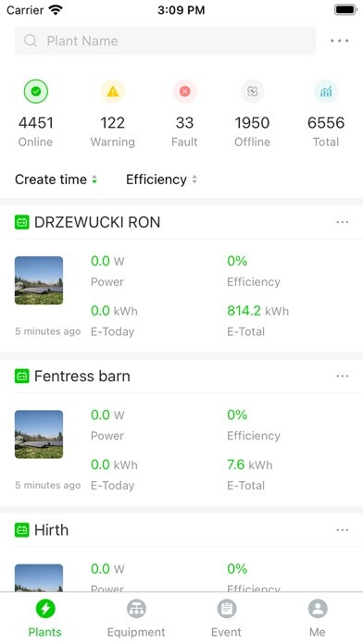This screenshot has height=644, width=363.
Task: Toggle Efficiency sort arrows
Action: point(161,180)
